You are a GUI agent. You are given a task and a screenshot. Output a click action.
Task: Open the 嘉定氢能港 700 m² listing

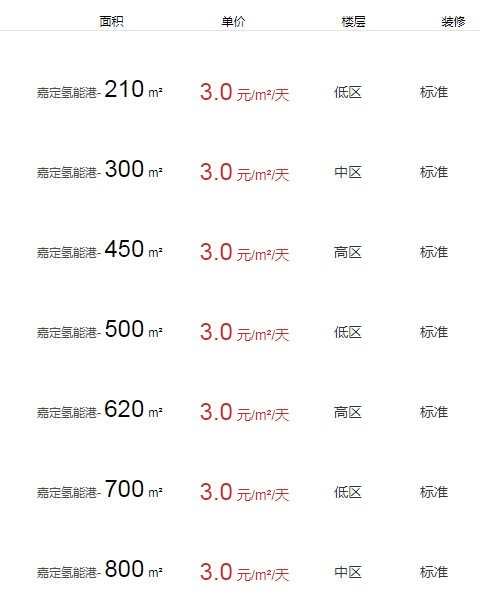(100, 490)
